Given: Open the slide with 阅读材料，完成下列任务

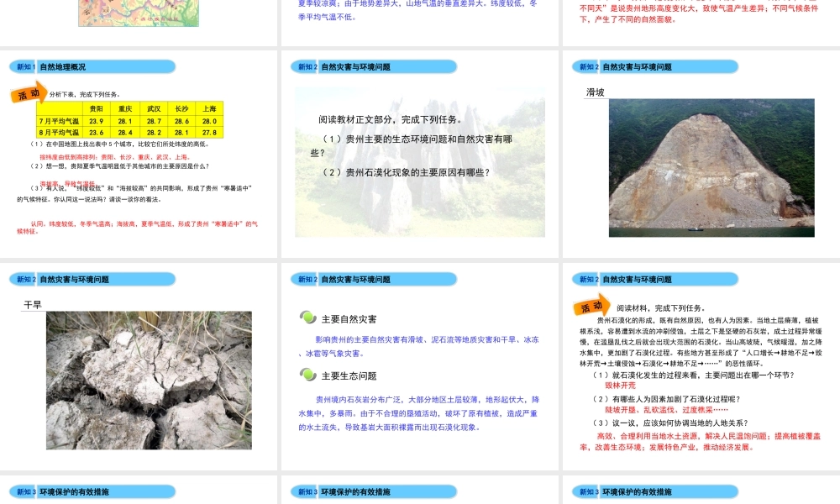Looking at the screenshot, I should tap(701, 366).
